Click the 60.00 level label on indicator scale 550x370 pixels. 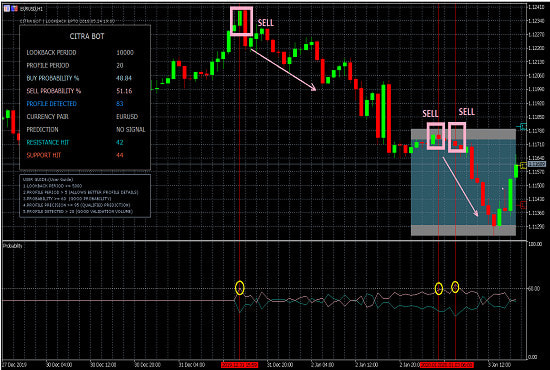(x=534, y=289)
